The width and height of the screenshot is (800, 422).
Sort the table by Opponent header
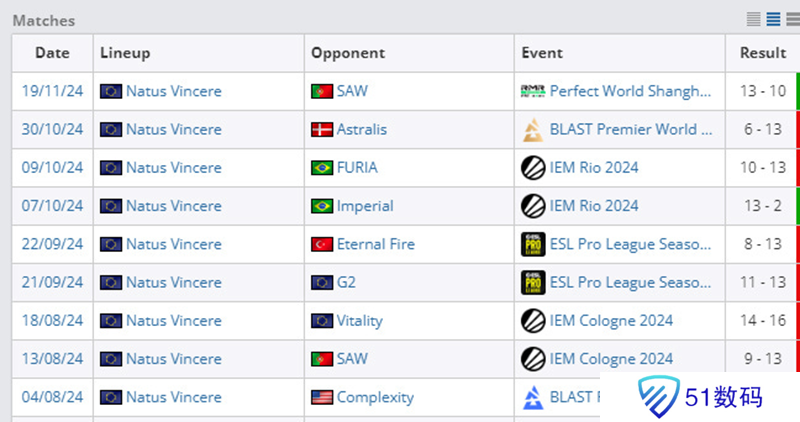point(348,53)
